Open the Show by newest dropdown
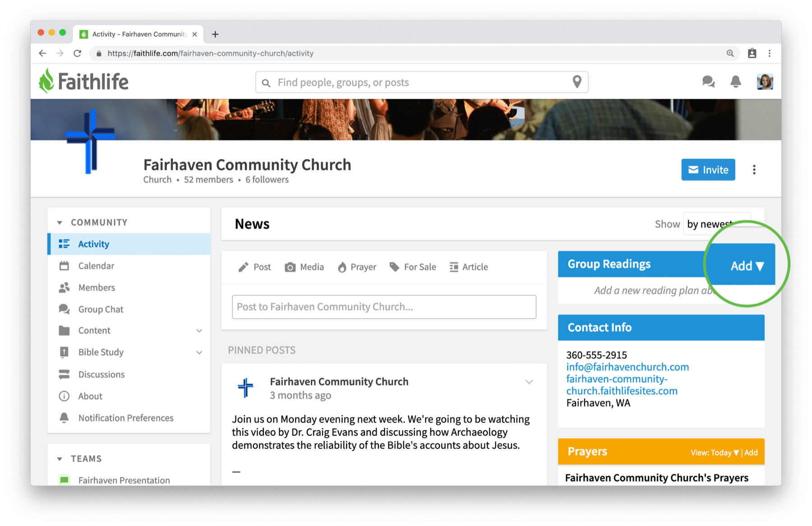The image size is (812, 526). pos(717,224)
